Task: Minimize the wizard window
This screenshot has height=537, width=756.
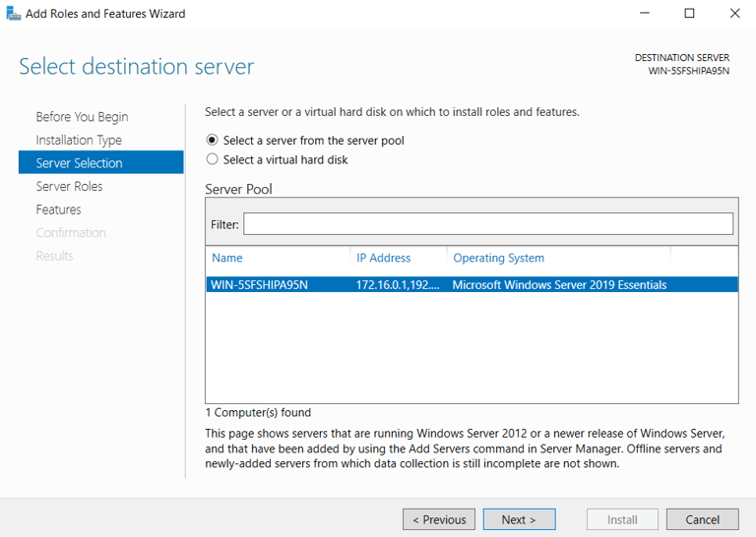Action: [x=643, y=14]
